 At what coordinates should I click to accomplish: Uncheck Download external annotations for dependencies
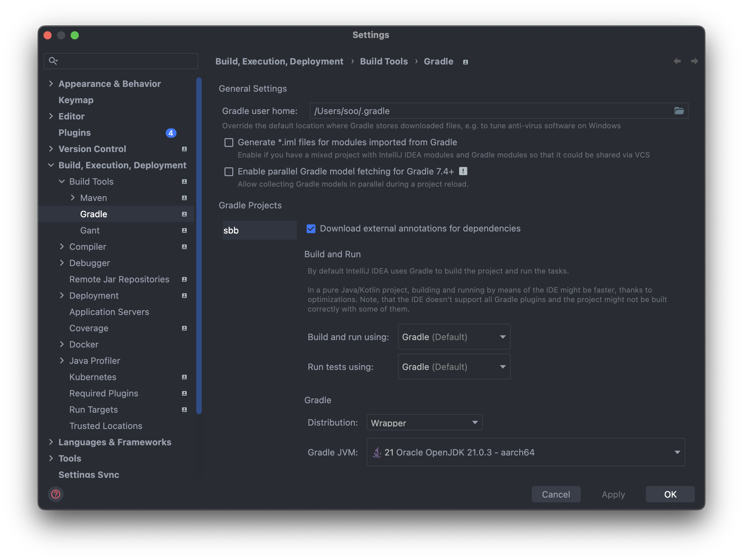[x=311, y=229]
